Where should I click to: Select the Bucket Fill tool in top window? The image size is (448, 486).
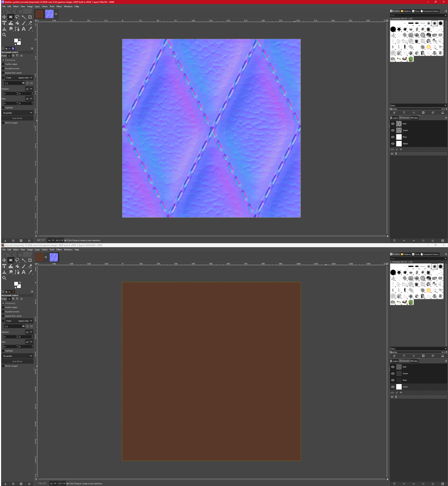click(17, 23)
